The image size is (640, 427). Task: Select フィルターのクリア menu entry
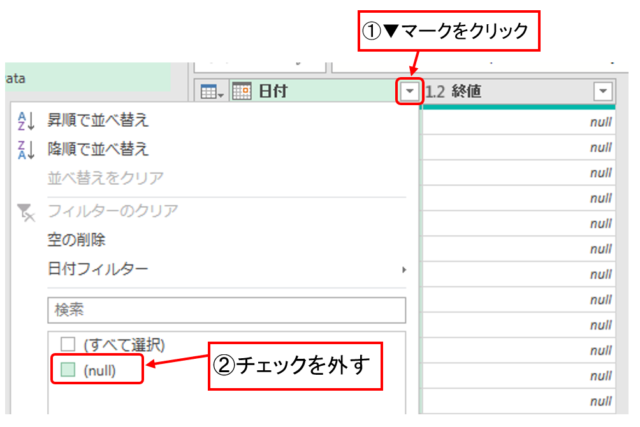click(x=113, y=211)
